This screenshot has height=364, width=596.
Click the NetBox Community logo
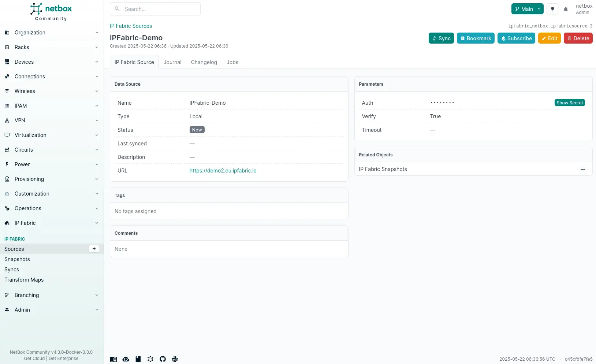(51, 12)
